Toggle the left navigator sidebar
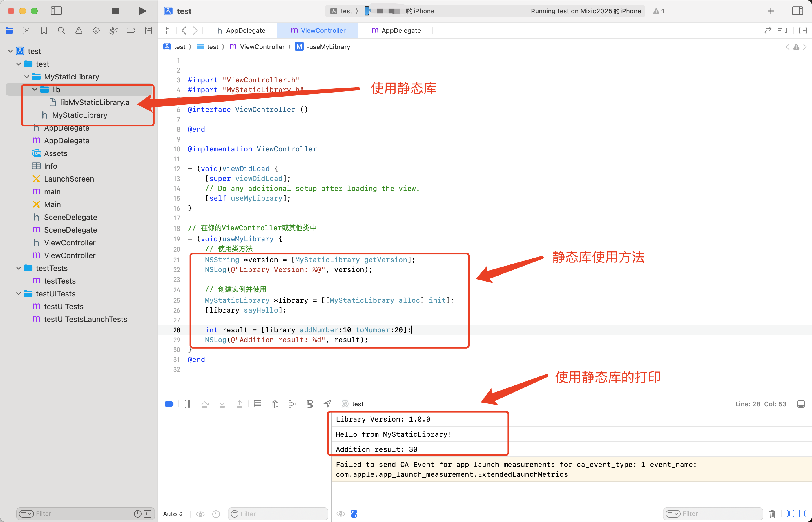Image resolution: width=812 pixels, height=522 pixels. pyautogui.click(x=56, y=11)
